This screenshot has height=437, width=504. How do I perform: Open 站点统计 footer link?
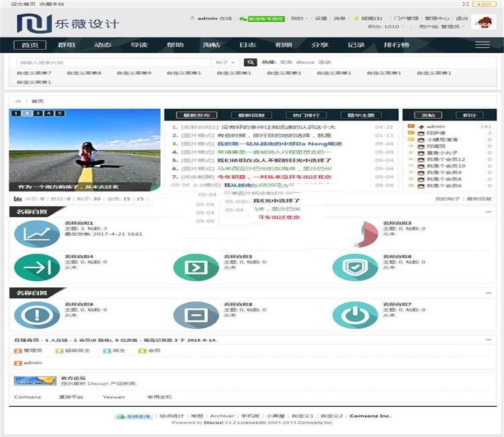tap(172, 416)
